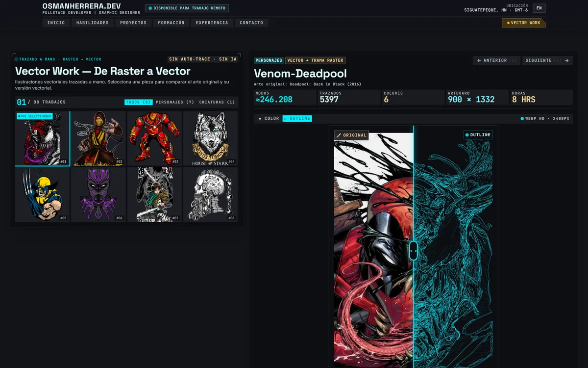Open the Formación nav item
The height and width of the screenshot is (368, 588).
coord(171,23)
